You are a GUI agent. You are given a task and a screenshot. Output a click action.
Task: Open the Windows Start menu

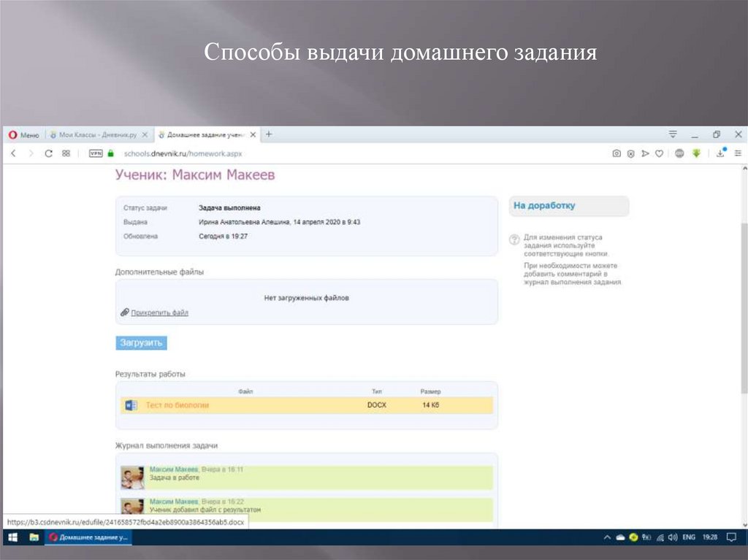click(x=12, y=537)
